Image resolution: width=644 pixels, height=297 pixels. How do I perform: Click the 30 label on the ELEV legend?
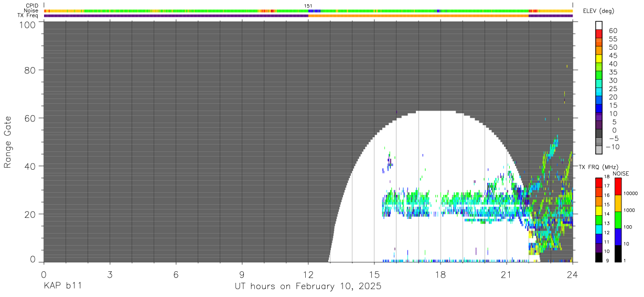click(613, 81)
